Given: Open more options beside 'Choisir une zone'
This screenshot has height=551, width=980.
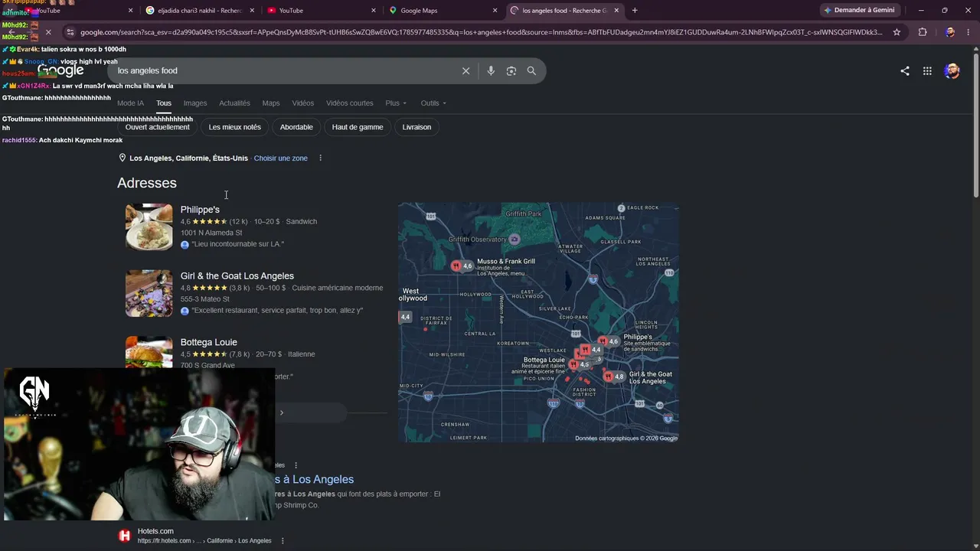Looking at the screenshot, I should (321, 158).
